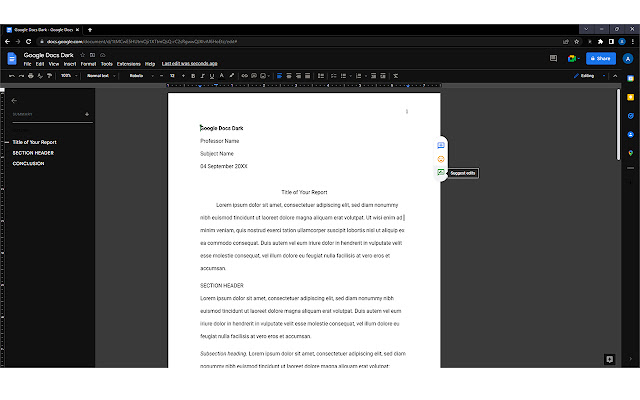Click the numbered list icon
Image resolution: width=640 pixels, height=400 pixels.
coord(358,76)
